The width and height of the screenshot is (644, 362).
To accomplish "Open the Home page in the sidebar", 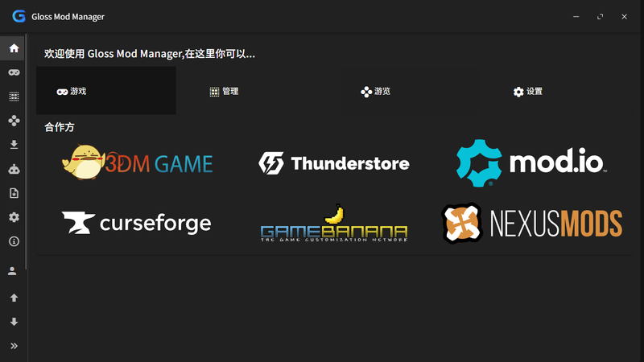I will 14,48.
